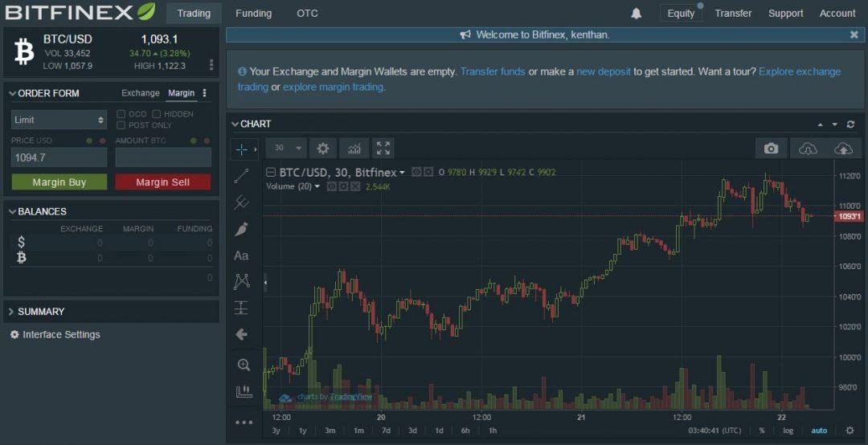Set chart range to 7d
Image resolution: width=868 pixels, height=445 pixels.
386,430
